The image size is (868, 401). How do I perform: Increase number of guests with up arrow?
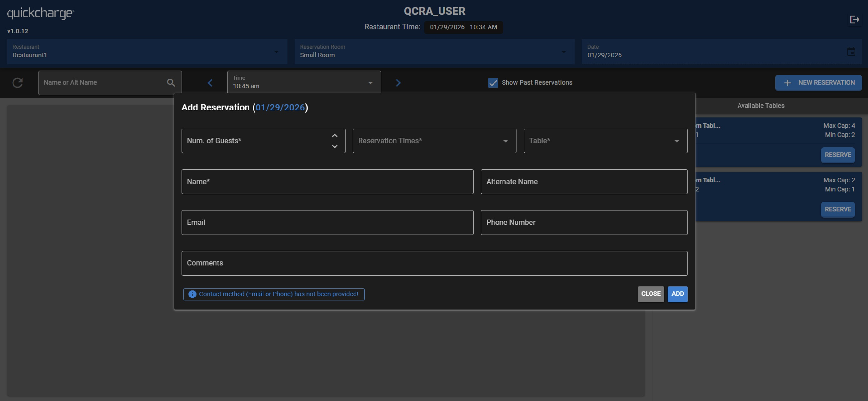coord(334,136)
